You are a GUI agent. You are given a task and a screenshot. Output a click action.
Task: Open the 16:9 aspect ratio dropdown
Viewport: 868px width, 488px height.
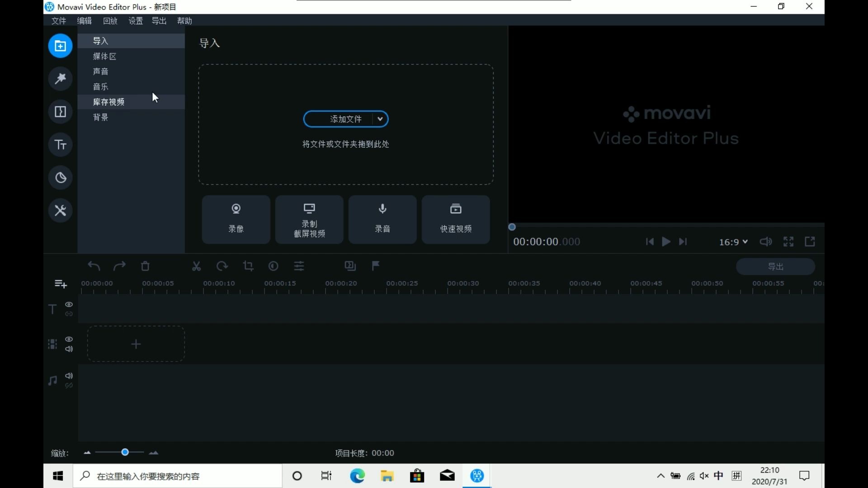click(733, 242)
